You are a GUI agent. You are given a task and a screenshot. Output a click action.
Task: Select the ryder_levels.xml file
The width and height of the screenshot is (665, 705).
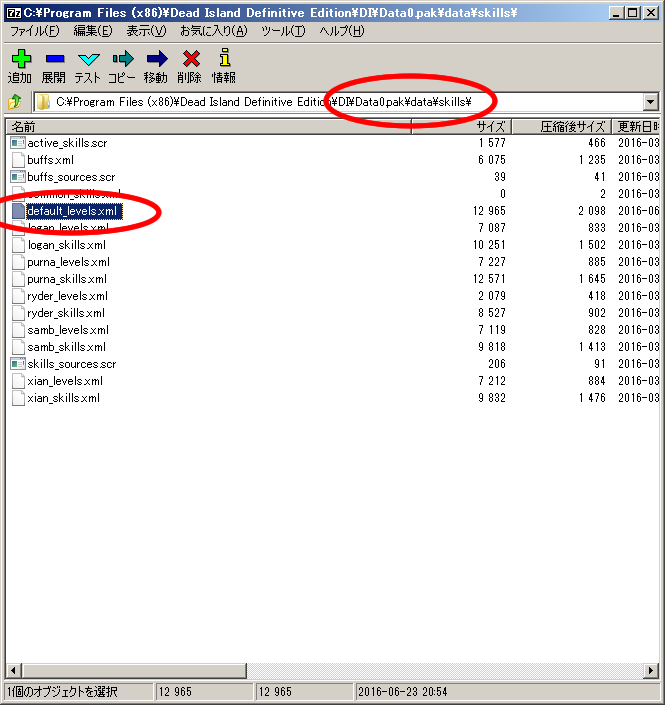coord(67,296)
